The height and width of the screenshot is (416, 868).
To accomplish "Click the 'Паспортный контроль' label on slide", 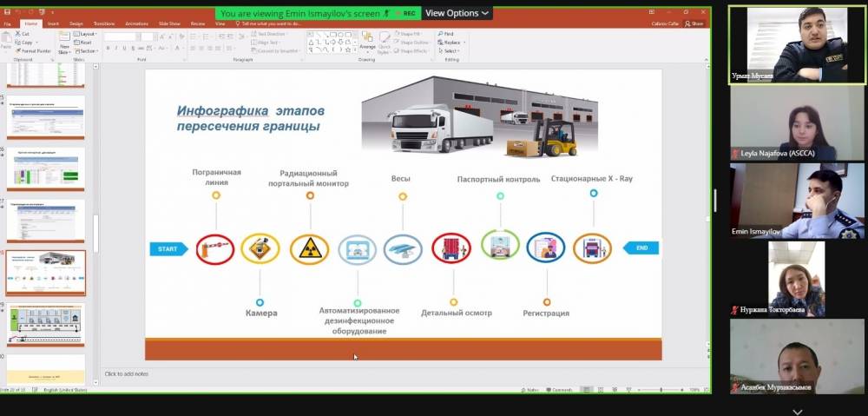I will [499, 179].
